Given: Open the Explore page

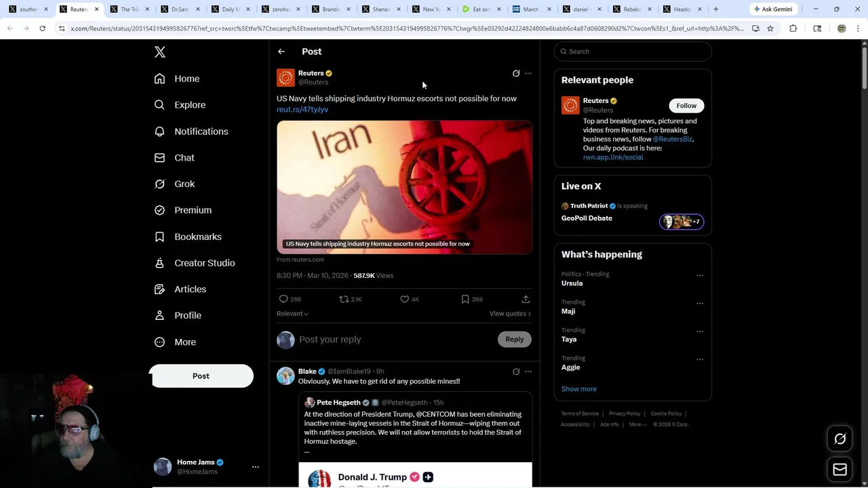Looking at the screenshot, I should [x=180, y=105].
